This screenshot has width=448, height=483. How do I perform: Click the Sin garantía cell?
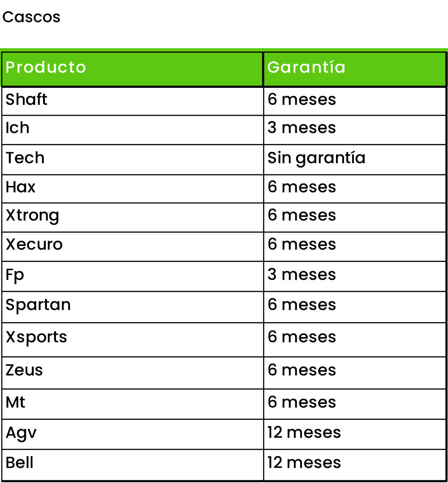pyautogui.click(x=355, y=160)
